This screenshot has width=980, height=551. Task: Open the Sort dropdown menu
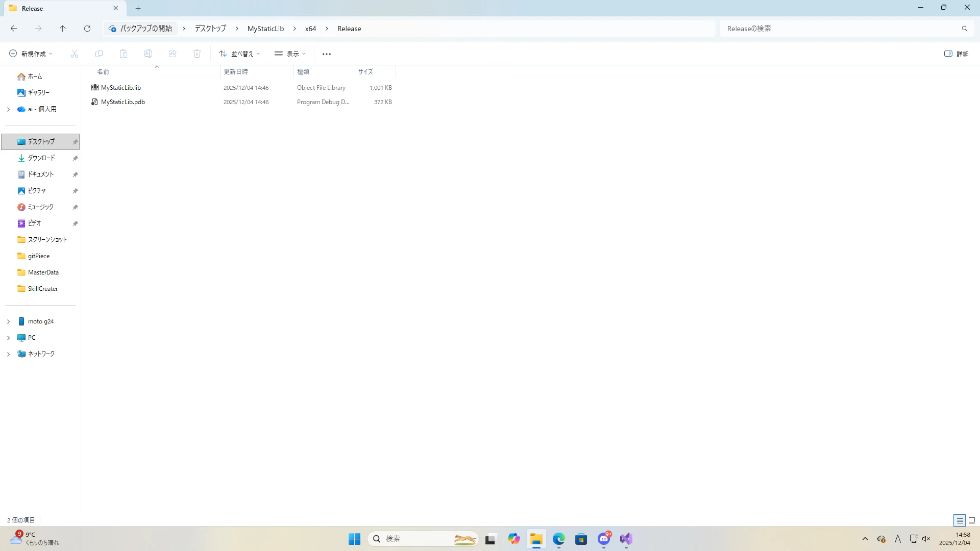(x=239, y=54)
